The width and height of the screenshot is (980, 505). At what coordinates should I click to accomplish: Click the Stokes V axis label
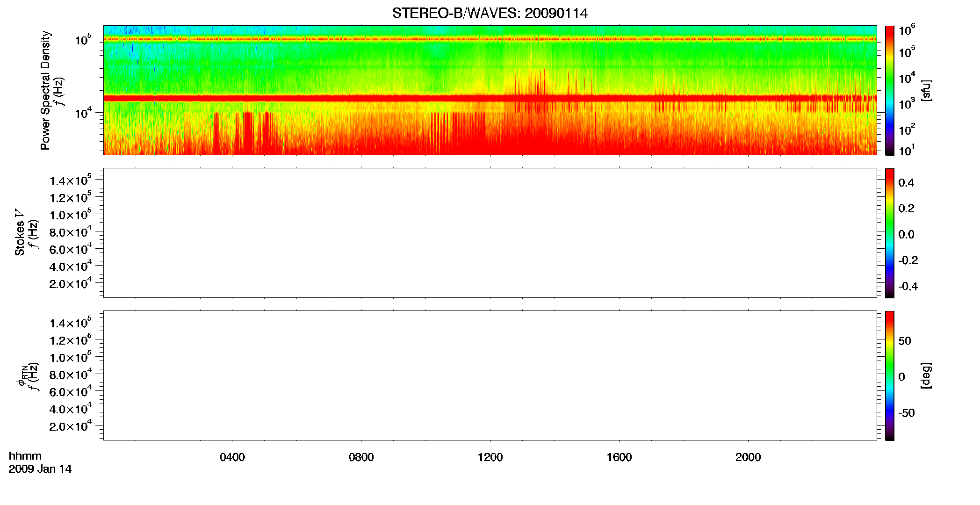[20, 232]
